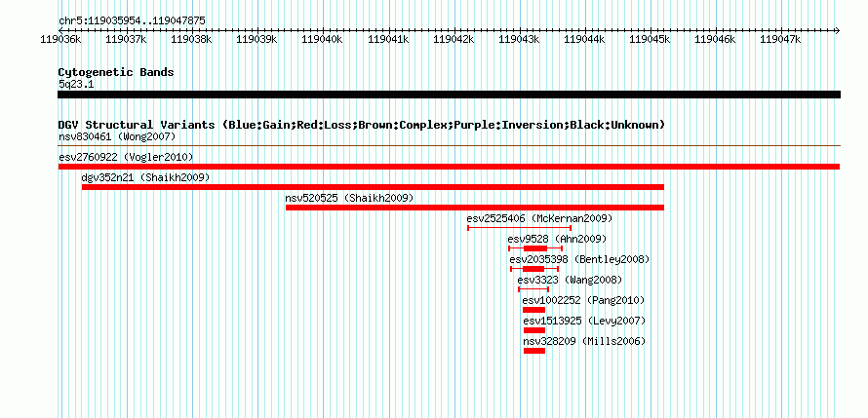The width and height of the screenshot is (868, 418).
Task: Open esv2525406 (McKernan2009) variant label
Action: point(539,218)
